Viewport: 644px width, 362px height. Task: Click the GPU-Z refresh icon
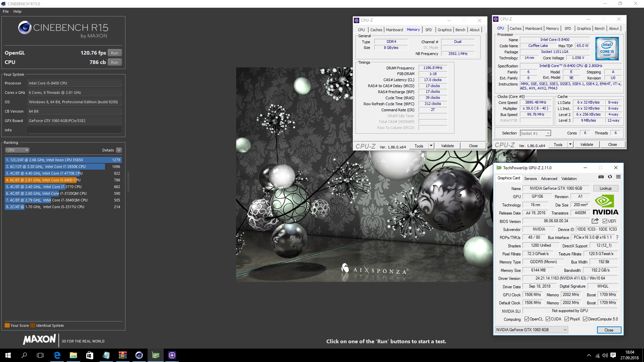610,177
